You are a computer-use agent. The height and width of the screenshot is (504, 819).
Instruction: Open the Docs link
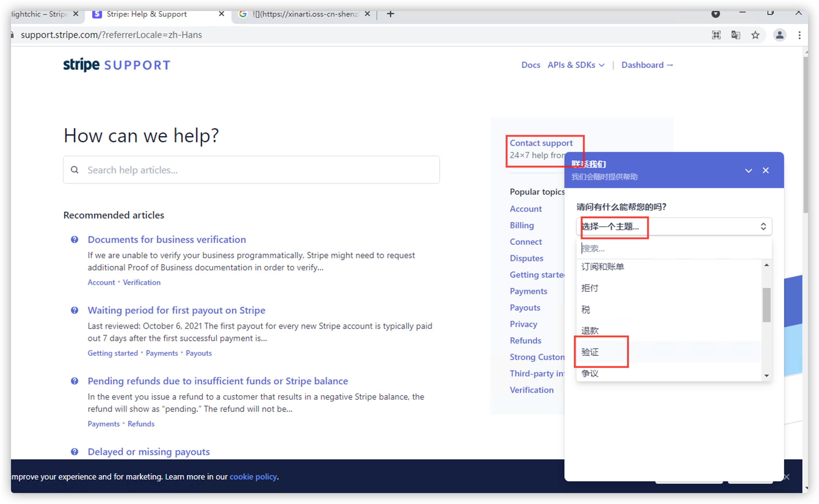(530, 65)
